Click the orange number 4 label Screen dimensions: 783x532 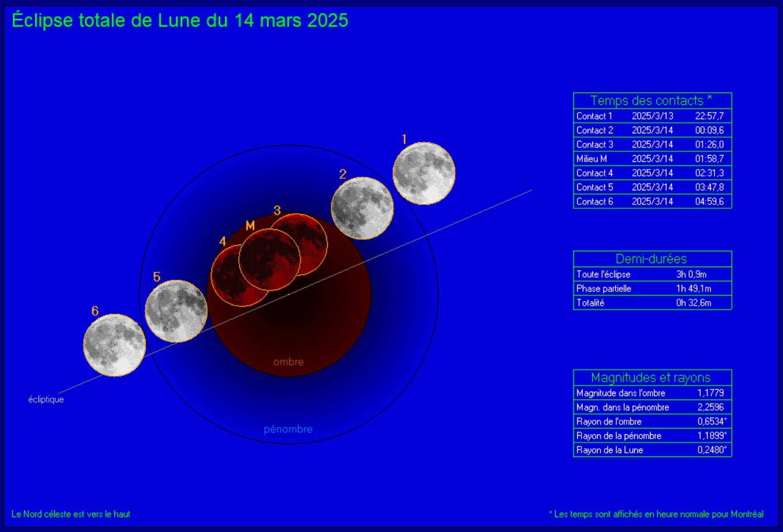click(222, 241)
